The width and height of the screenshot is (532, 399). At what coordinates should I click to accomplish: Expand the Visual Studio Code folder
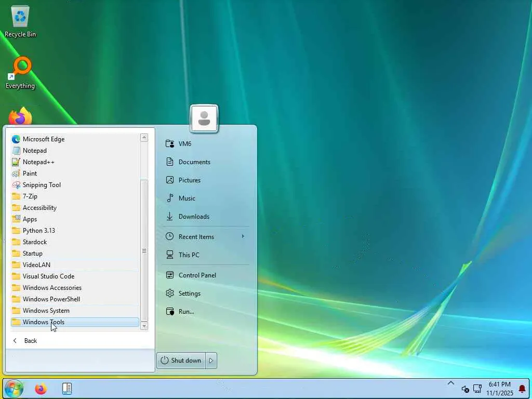pyautogui.click(x=75, y=276)
